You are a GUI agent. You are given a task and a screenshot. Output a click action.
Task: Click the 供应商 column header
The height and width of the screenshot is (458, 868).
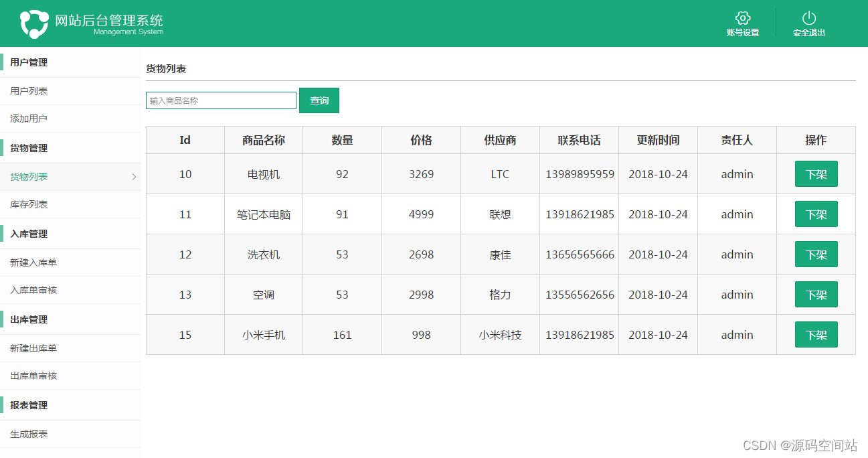501,140
